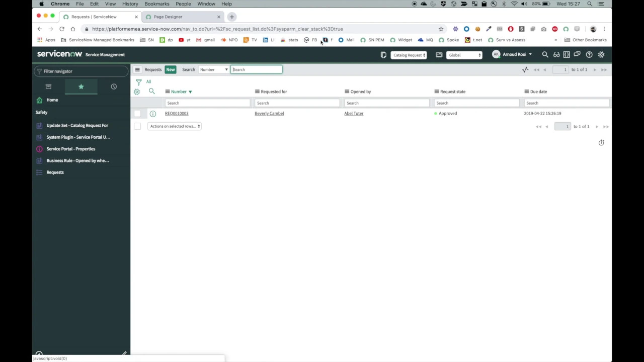The width and height of the screenshot is (644, 362).
Task: Open the Chrome History menu
Action: (130, 4)
